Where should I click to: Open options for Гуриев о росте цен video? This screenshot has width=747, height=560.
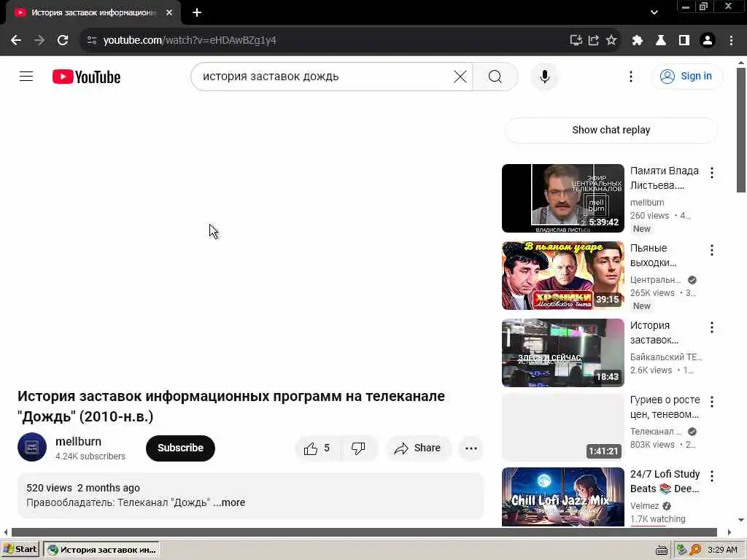click(x=712, y=402)
